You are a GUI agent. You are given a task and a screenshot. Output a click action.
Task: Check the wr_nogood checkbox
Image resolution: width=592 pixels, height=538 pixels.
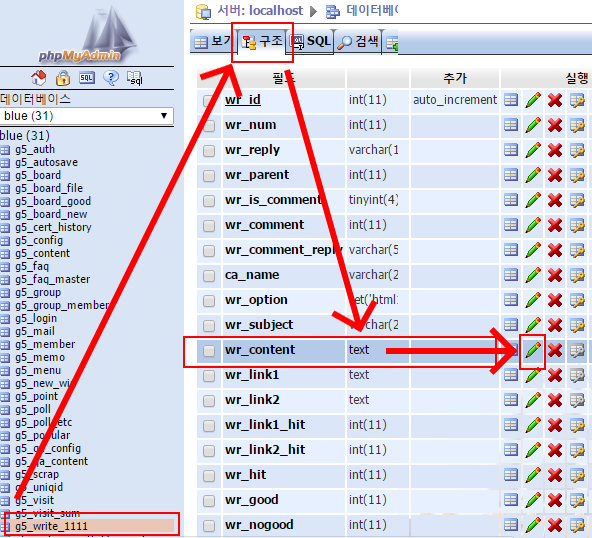pos(209,526)
